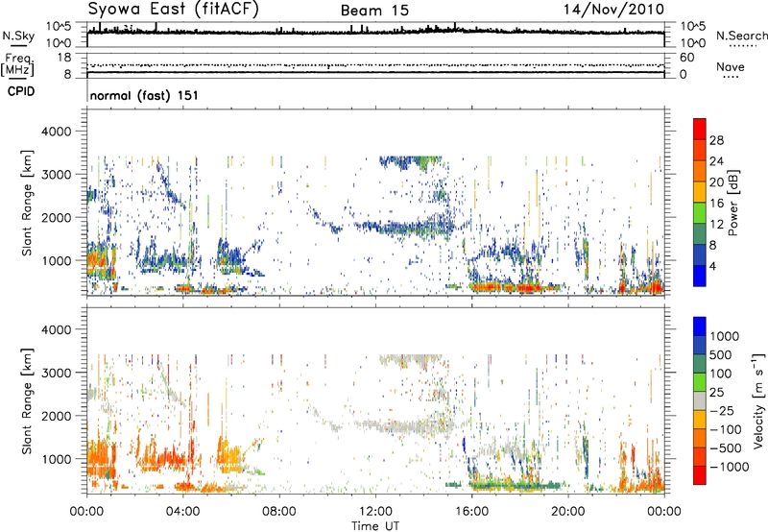Click the "-25" velocity colorbar label
This screenshot has height=532, width=768.
click(721, 411)
